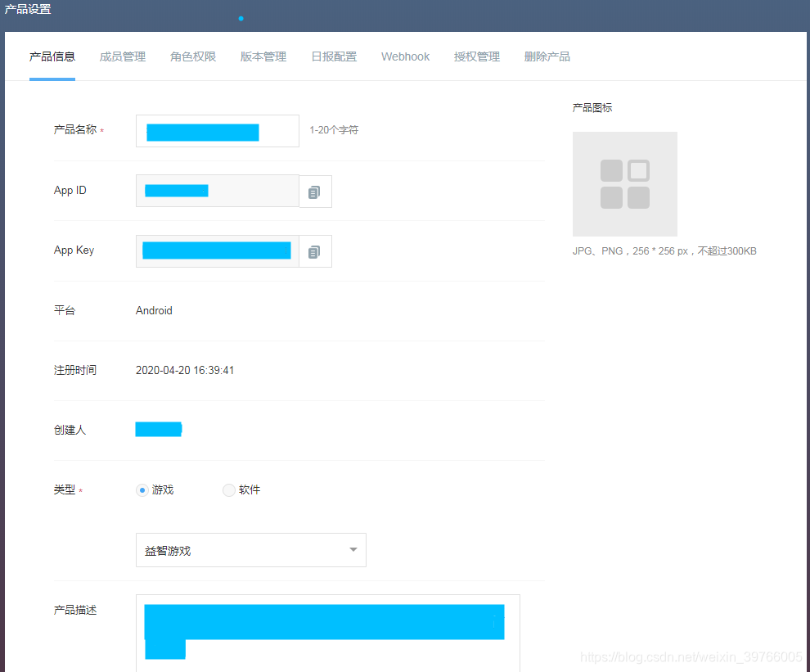This screenshot has width=810, height=672.
Task: Click the product icon placeholder to upload an image
Action: click(x=624, y=183)
